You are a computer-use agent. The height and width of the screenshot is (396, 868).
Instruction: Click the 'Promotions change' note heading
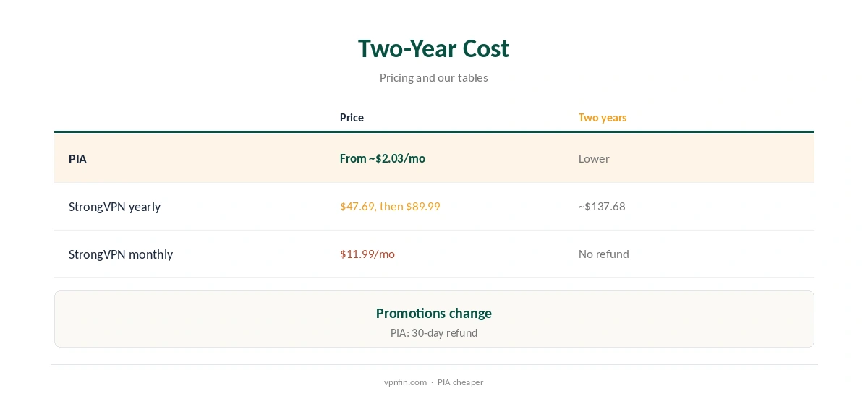(433, 313)
